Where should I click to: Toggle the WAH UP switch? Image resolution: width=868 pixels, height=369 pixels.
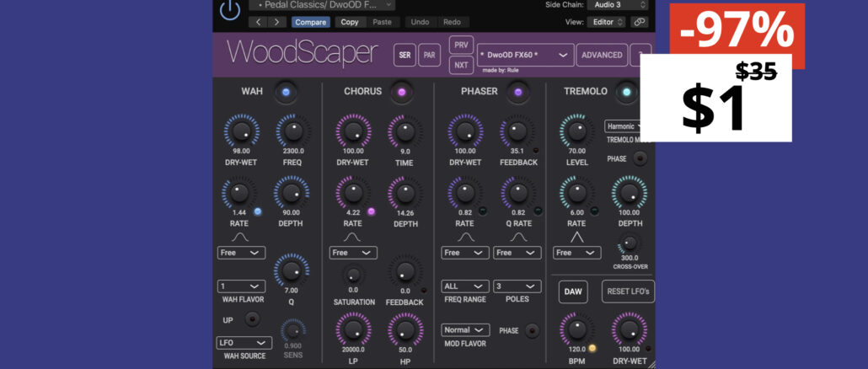(x=253, y=319)
